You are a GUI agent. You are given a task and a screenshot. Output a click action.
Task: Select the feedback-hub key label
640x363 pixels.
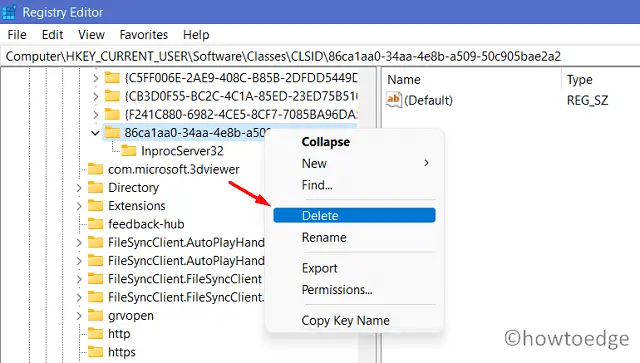click(146, 224)
